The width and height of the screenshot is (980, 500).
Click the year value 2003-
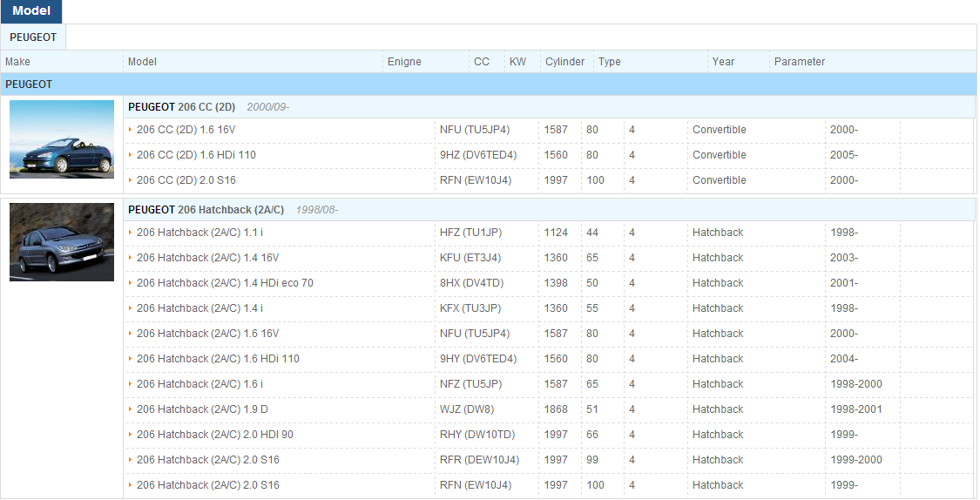844,258
